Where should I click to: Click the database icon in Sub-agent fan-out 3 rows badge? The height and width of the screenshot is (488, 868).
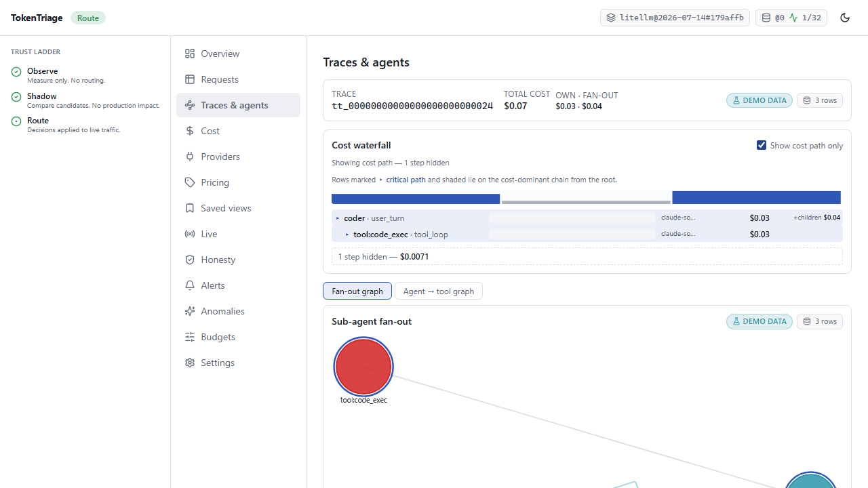807,321
